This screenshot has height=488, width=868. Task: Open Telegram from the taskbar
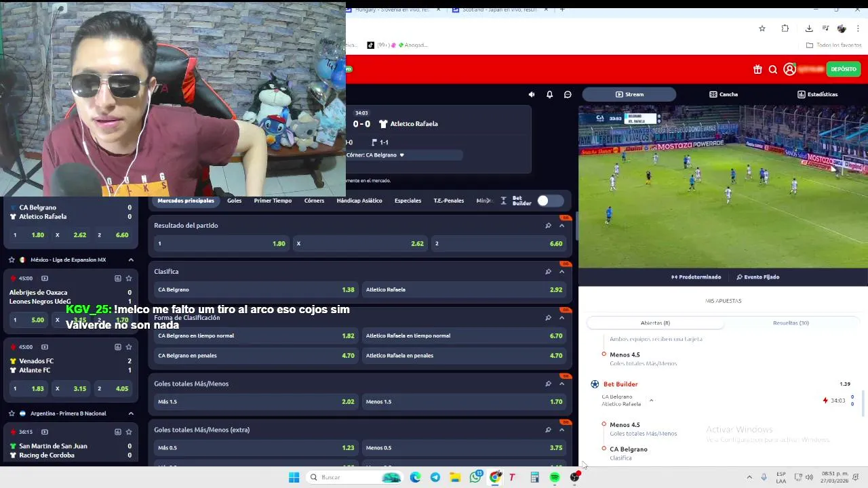pos(435,477)
